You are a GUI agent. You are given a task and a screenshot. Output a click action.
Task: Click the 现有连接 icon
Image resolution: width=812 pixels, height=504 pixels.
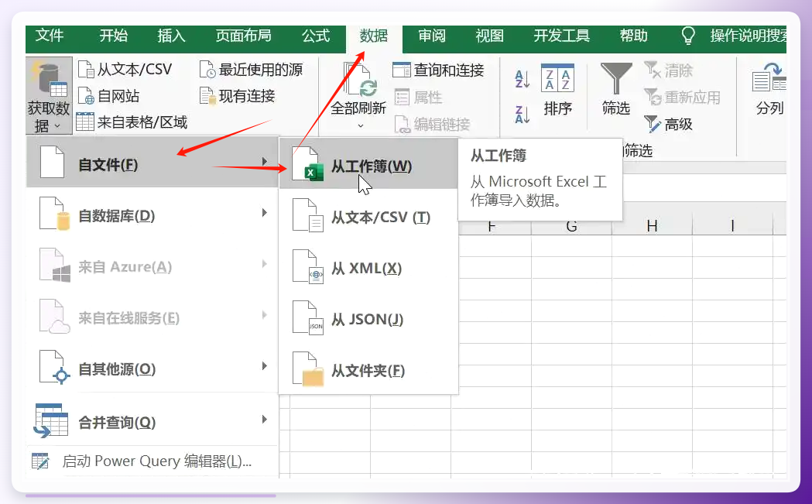click(207, 96)
